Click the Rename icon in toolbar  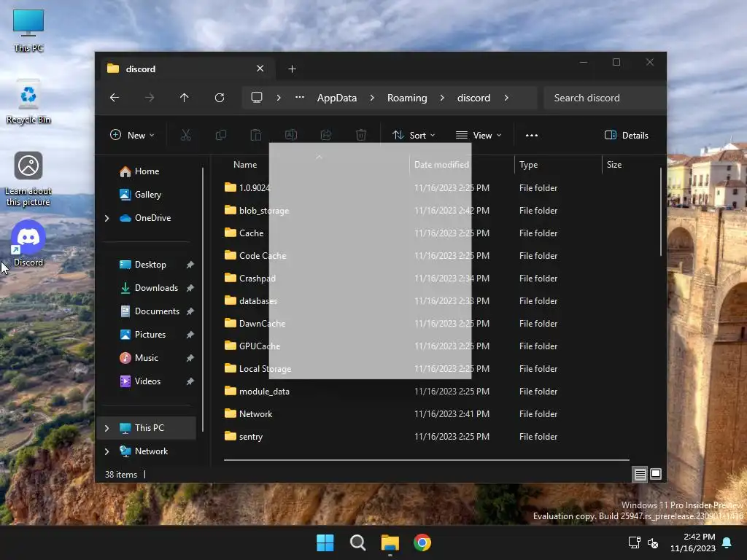(291, 135)
